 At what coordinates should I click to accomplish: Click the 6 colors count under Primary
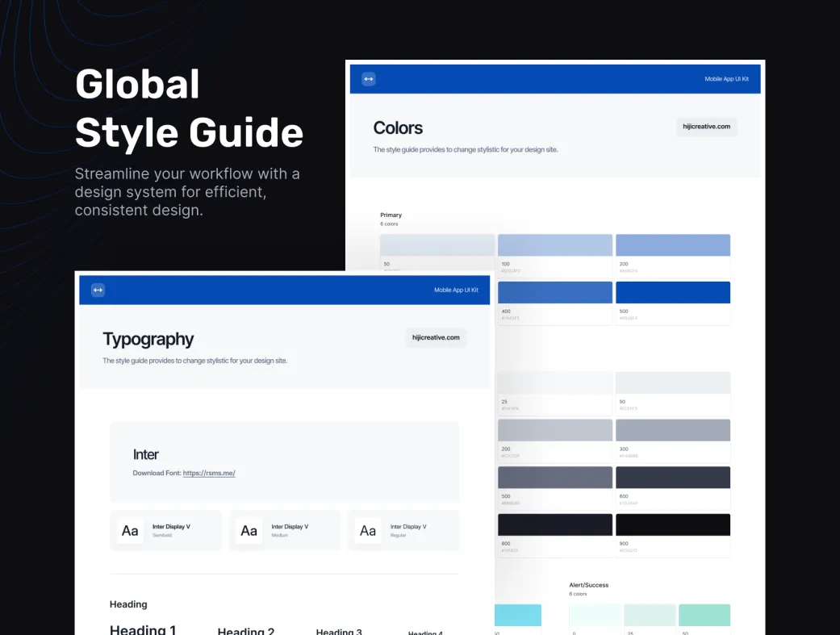pos(390,224)
